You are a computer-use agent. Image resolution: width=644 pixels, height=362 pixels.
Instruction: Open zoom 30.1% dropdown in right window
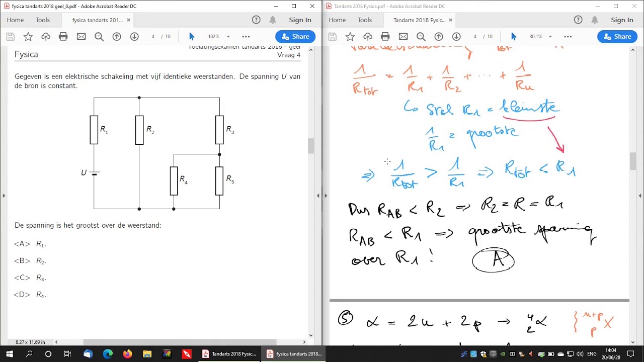[550, 37]
